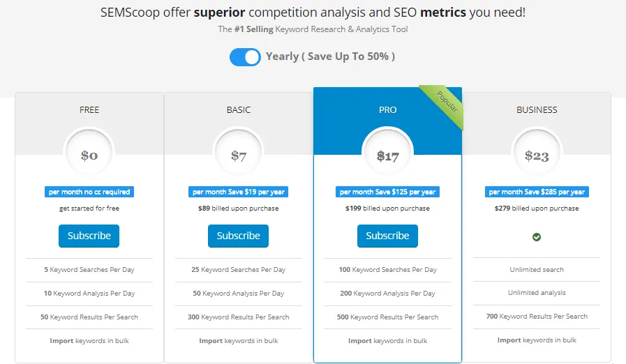Click 'per month no cc required' label
The height and width of the screenshot is (364, 626).
[89, 192]
